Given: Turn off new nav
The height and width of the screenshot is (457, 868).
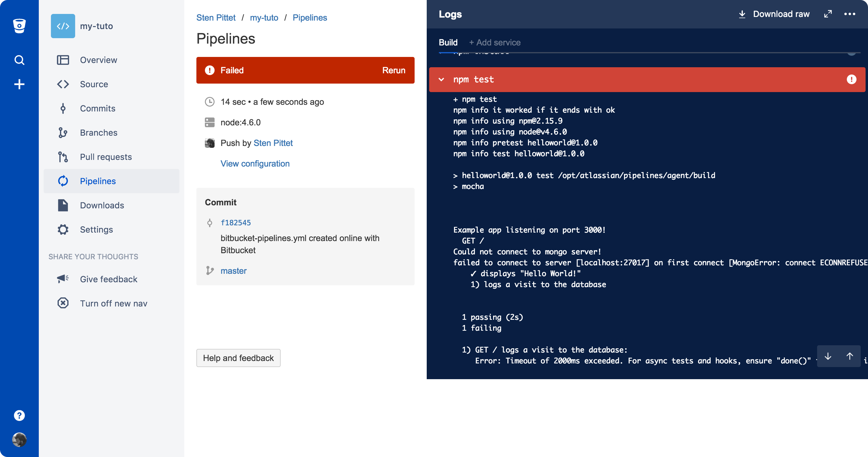Looking at the screenshot, I should [113, 303].
